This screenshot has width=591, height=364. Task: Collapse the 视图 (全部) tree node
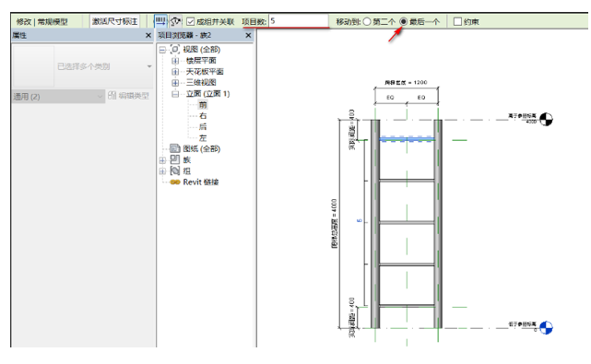click(x=162, y=50)
